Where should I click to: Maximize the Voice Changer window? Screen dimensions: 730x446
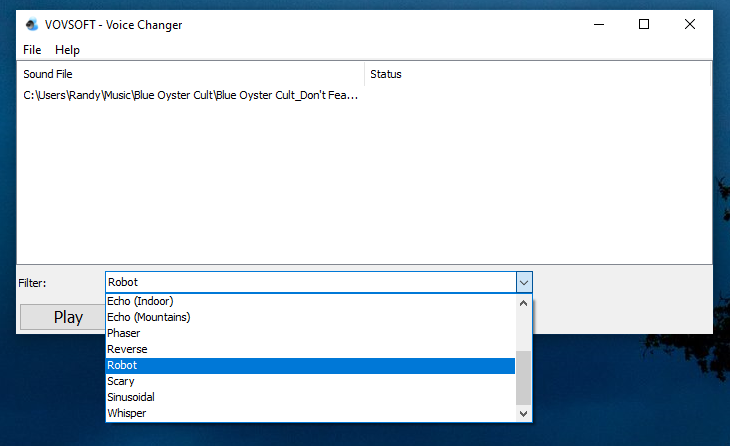point(644,24)
